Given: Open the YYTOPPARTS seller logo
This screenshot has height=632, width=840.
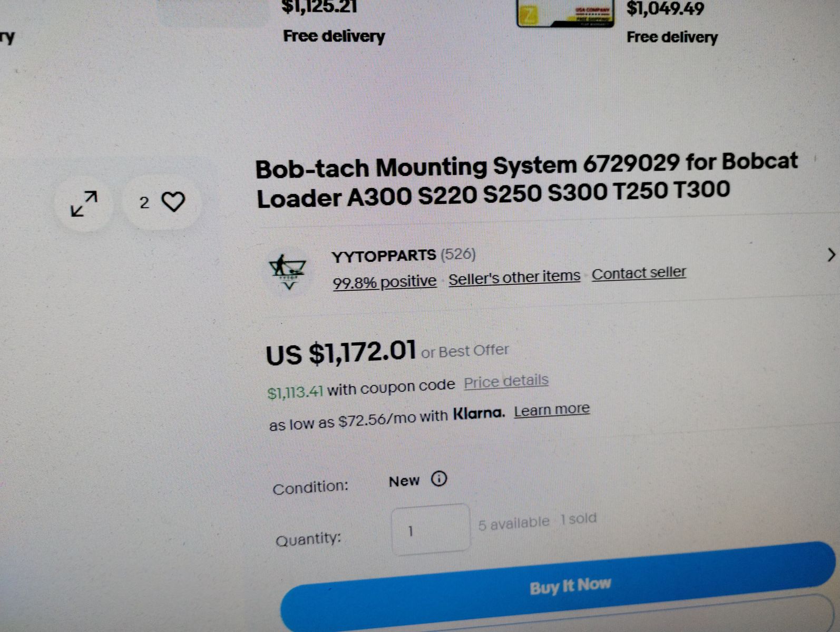Looking at the screenshot, I should (x=288, y=271).
